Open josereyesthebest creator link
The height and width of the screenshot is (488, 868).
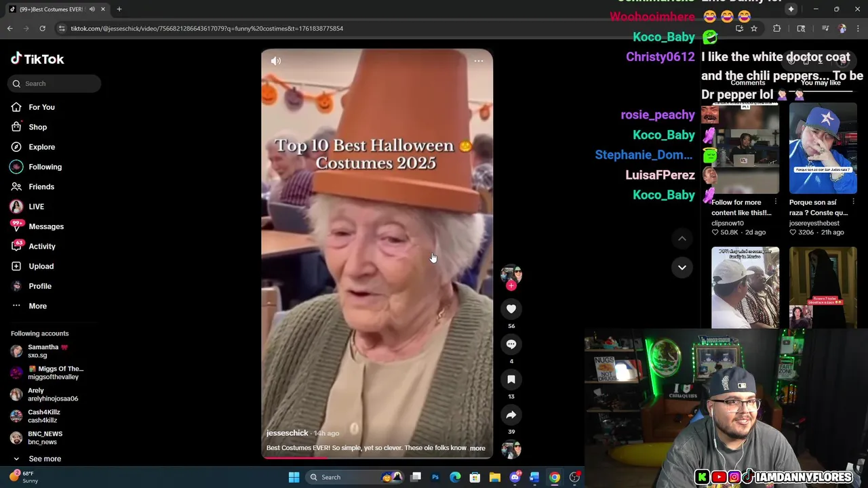click(814, 223)
